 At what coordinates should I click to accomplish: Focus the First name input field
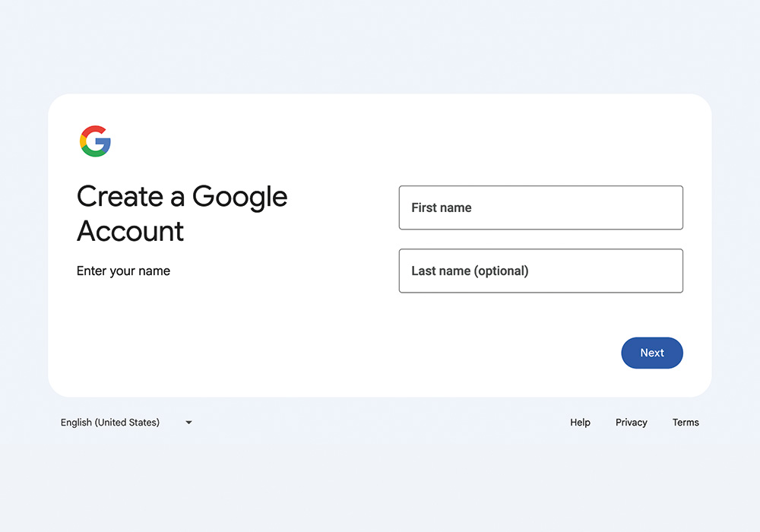pos(541,207)
